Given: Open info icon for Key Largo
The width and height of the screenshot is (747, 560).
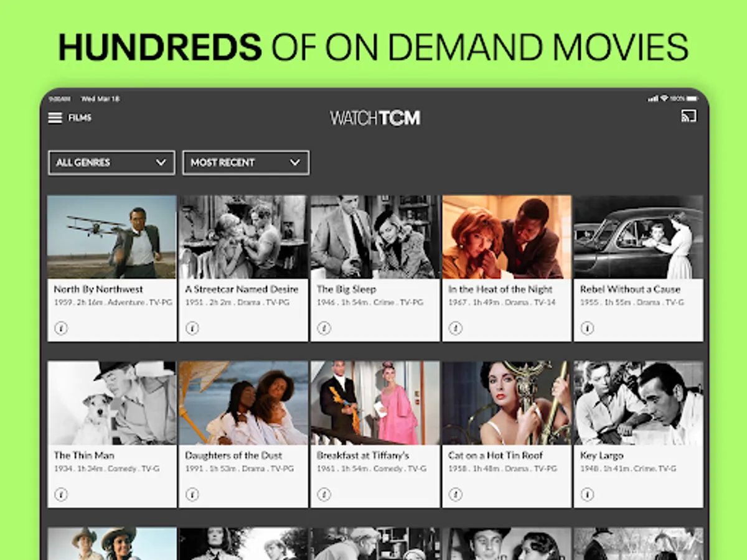Looking at the screenshot, I should [x=587, y=494].
